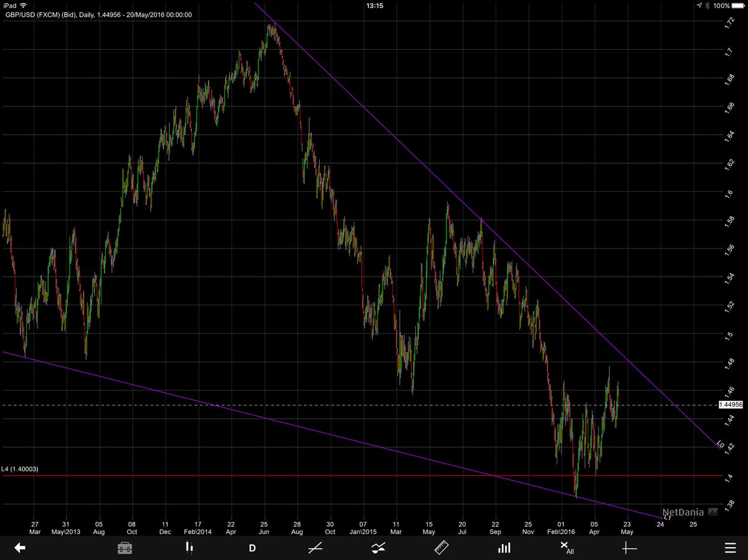The image size is (748, 560).
Task: Click the L0 trendline end label
Action: click(720, 444)
